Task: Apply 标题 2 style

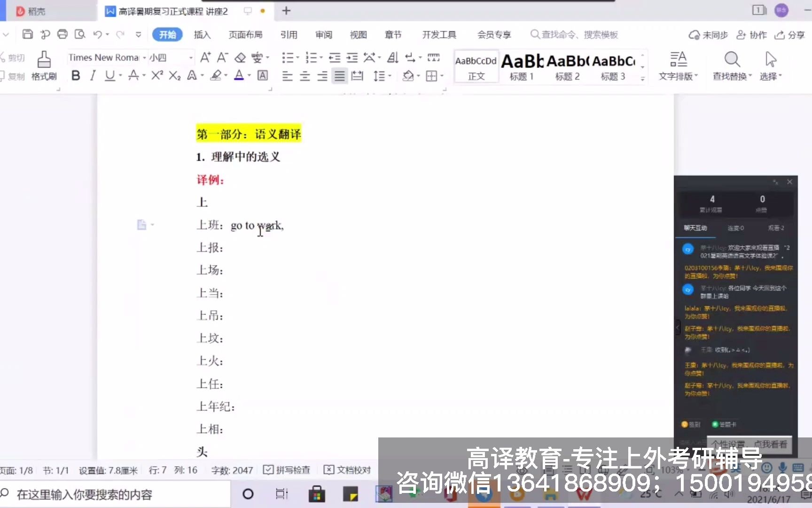Action: pos(567,66)
